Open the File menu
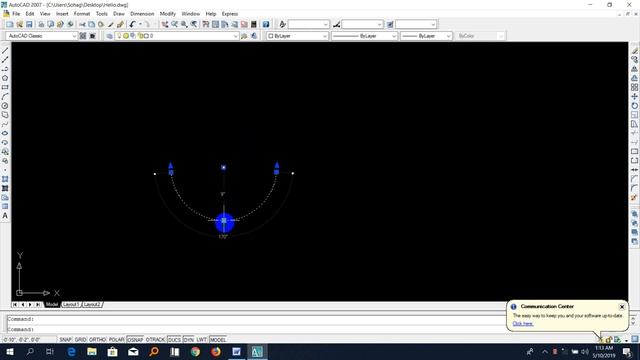The width and height of the screenshot is (640, 360). pyautogui.click(x=16, y=13)
